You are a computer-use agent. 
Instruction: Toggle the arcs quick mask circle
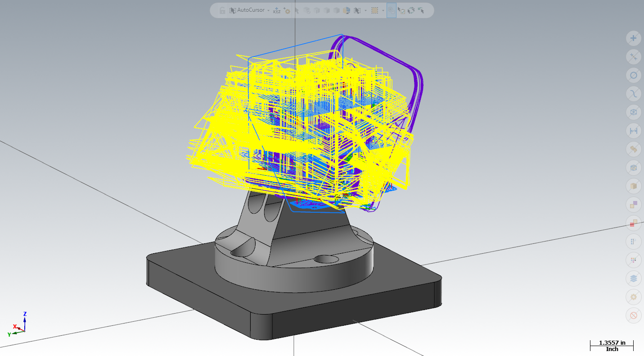coord(634,75)
